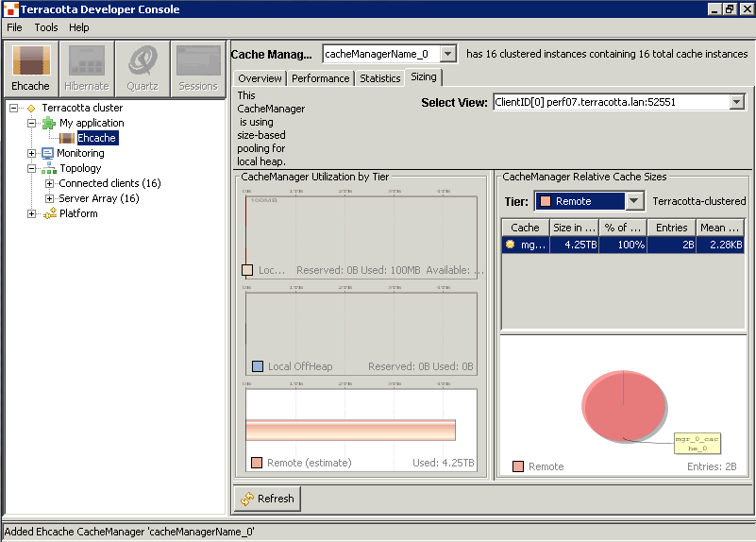
Task: Click the 2.28KB mean cell
Action: click(719, 245)
